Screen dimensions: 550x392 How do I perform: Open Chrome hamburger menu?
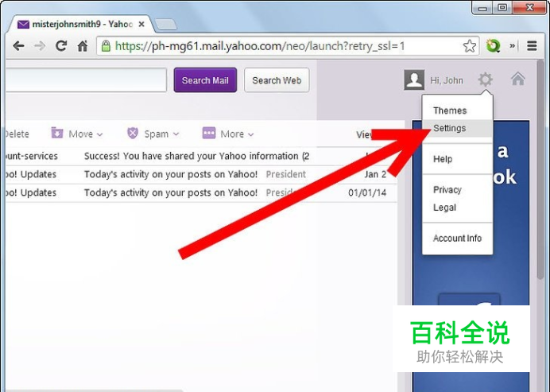(532, 45)
